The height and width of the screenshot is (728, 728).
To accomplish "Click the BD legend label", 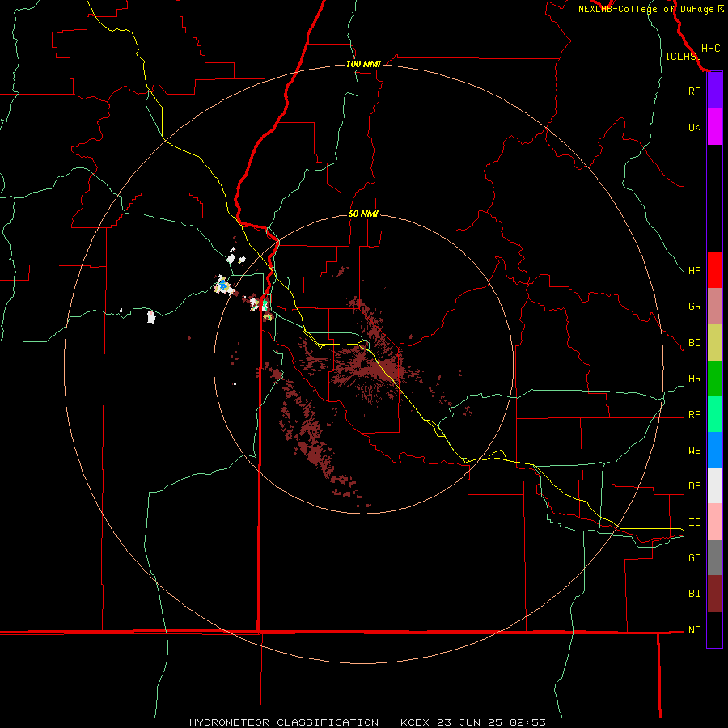I will pyautogui.click(x=694, y=343).
